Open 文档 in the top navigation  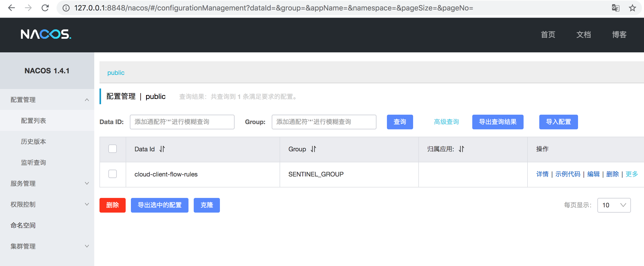(x=584, y=35)
